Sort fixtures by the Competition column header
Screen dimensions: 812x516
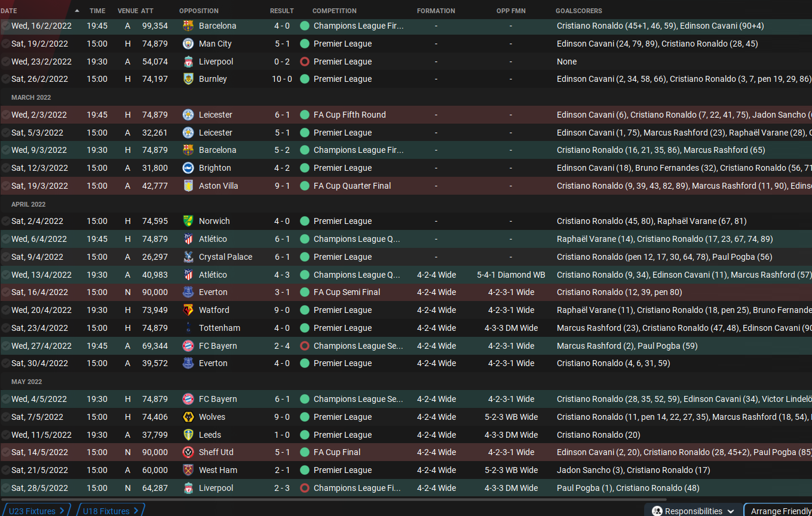point(334,11)
